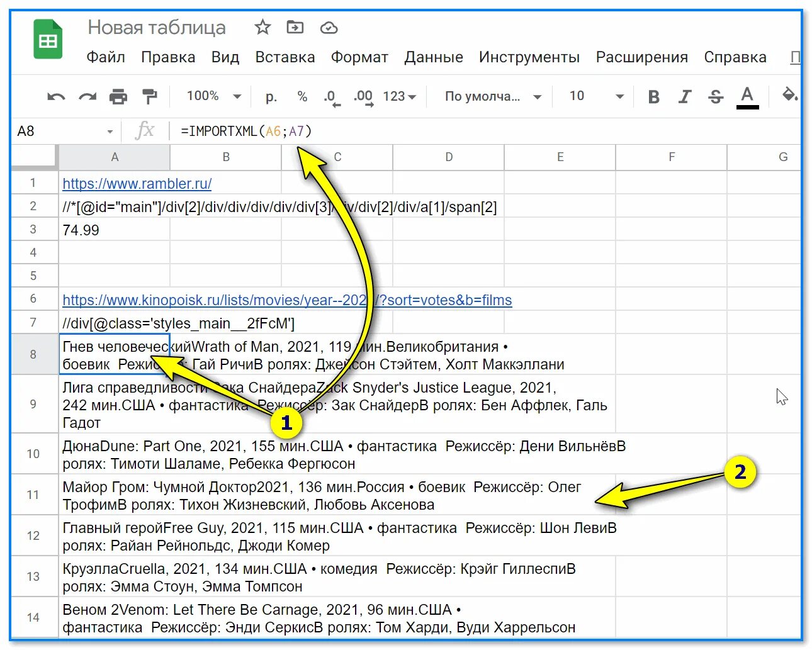Select cell with Веном 2Venom
Viewport: 812px width, 650px height.
point(115,618)
